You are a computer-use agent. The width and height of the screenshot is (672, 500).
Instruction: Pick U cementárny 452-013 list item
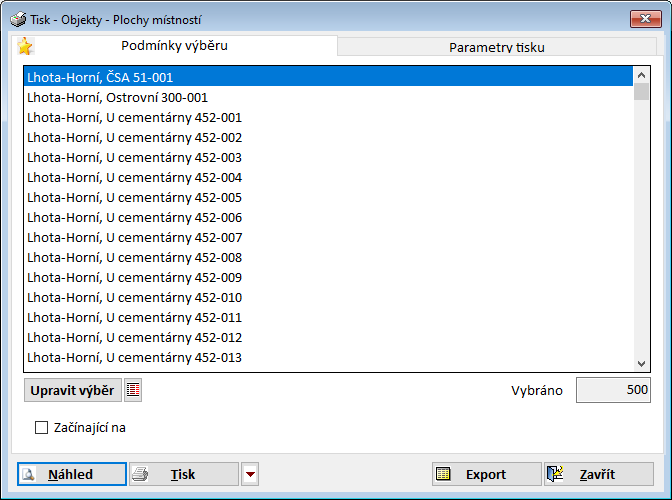(x=134, y=357)
